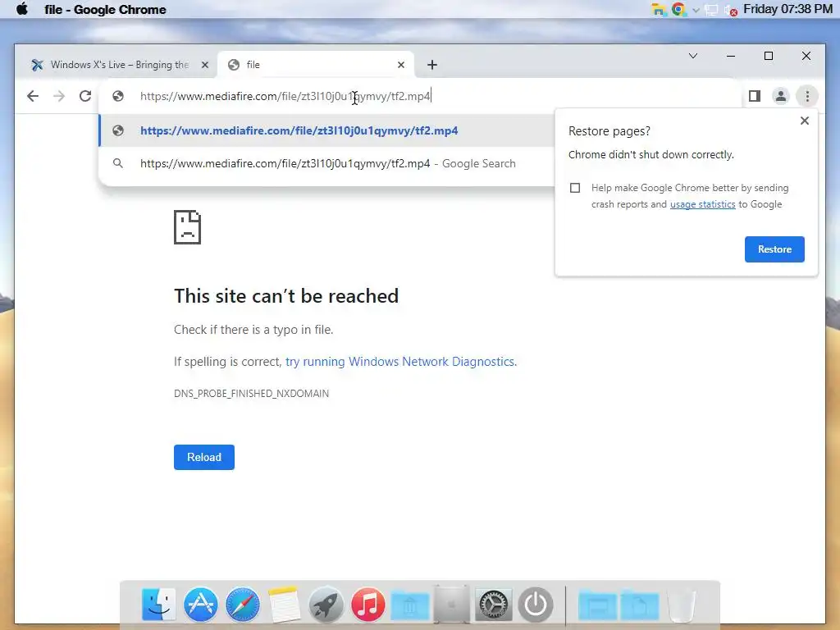The image size is (840, 630).
Task: Open the side panel icon in toolbar
Action: coord(755,96)
